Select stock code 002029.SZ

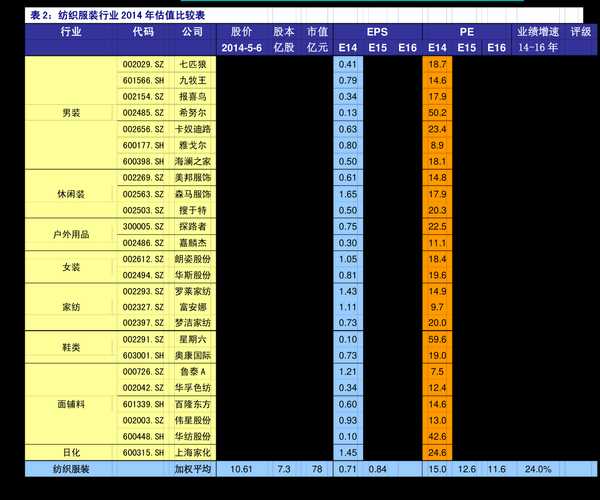(x=143, y=64)
